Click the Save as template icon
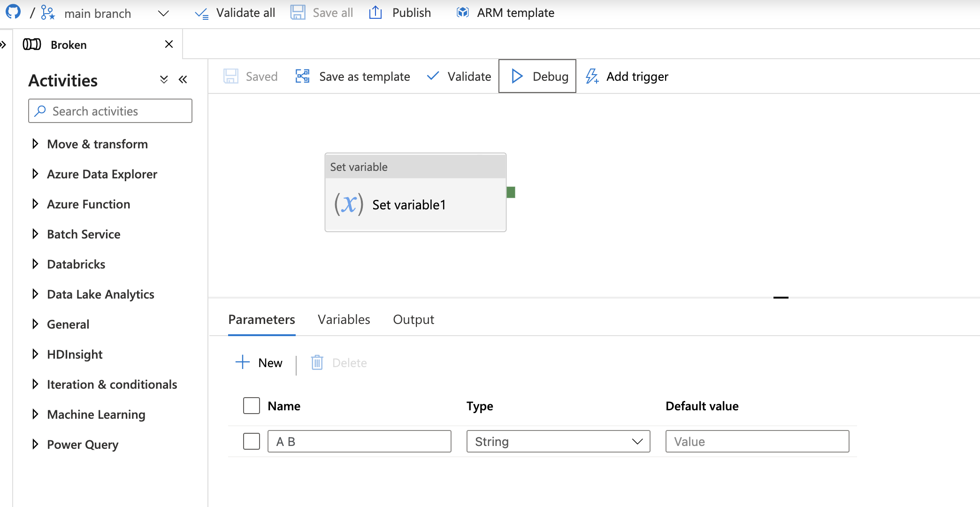The height and width of the screenshot is (507, 980). point(303,76)
